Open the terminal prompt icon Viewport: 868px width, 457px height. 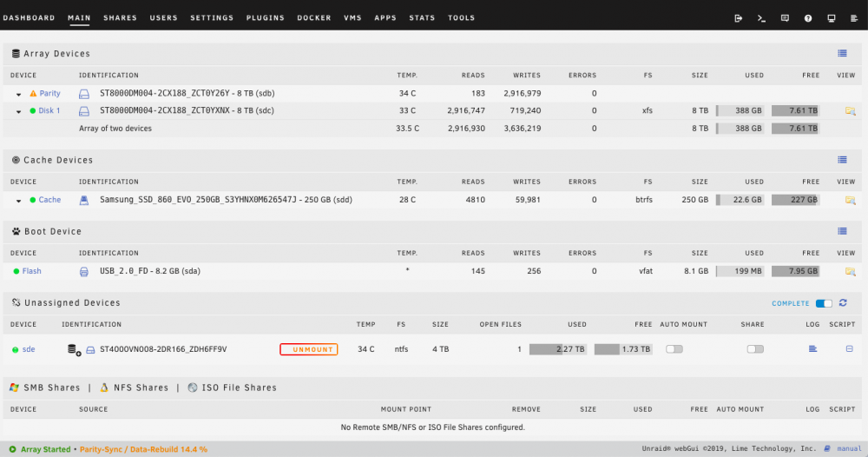click(x=762, y=18)
